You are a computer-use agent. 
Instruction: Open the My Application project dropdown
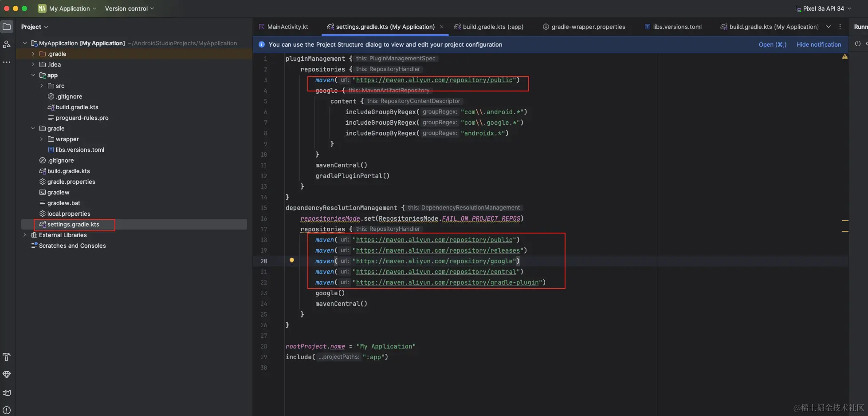tap(73, 8)
